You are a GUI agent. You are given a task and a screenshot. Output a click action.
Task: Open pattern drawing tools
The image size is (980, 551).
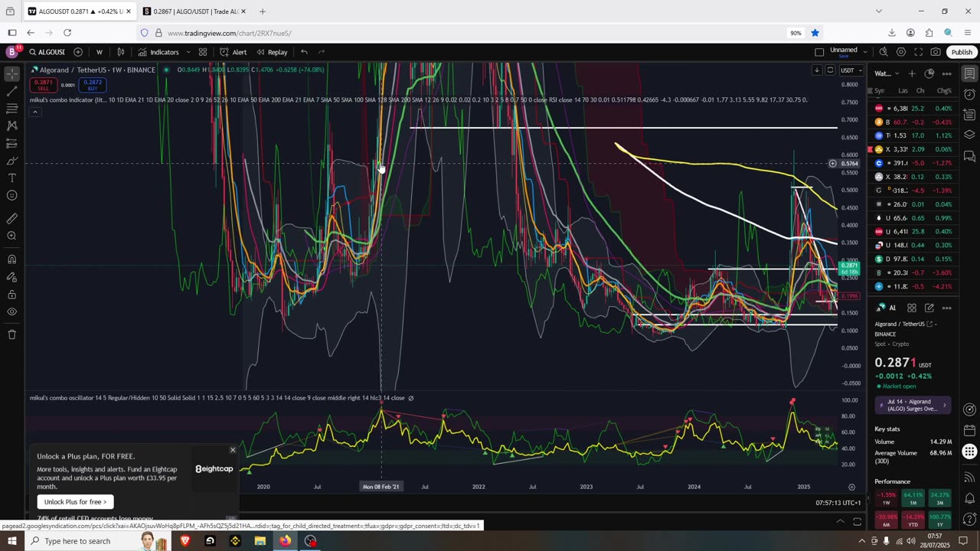point(11,126)
